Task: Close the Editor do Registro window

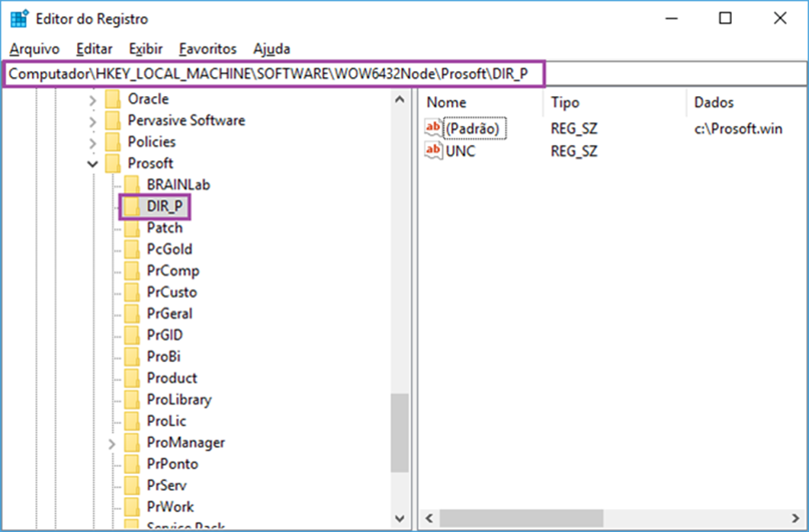Action: [x=780, y=18]
